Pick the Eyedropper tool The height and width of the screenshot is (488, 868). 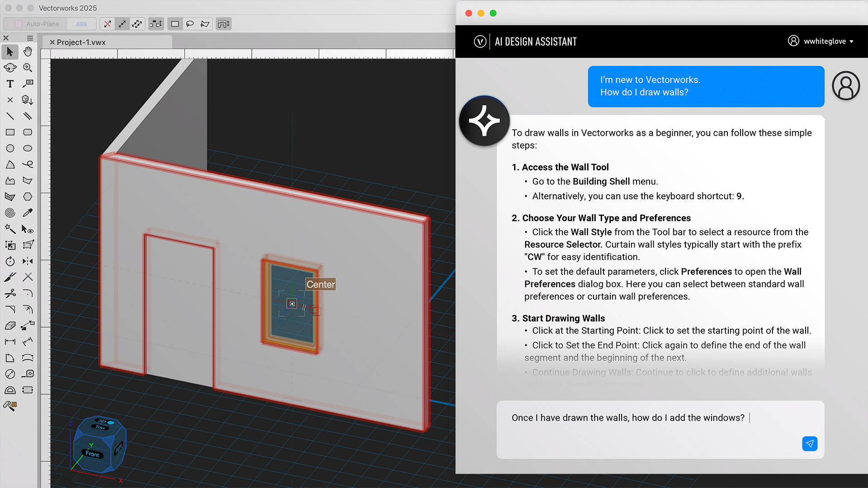(x=27, y=212)
